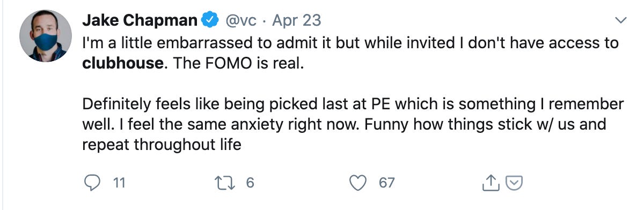Click the 6 retweets count
The image size is (644, 210).
(250, 183)
